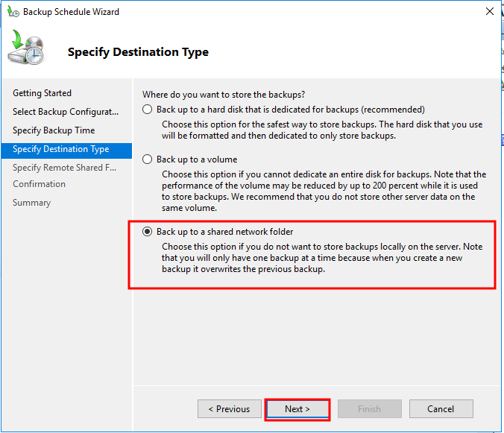Open the Select Backup Configuration step in sidebar
This screenshot has width=504, height=433.
click(x=66, y=112)
